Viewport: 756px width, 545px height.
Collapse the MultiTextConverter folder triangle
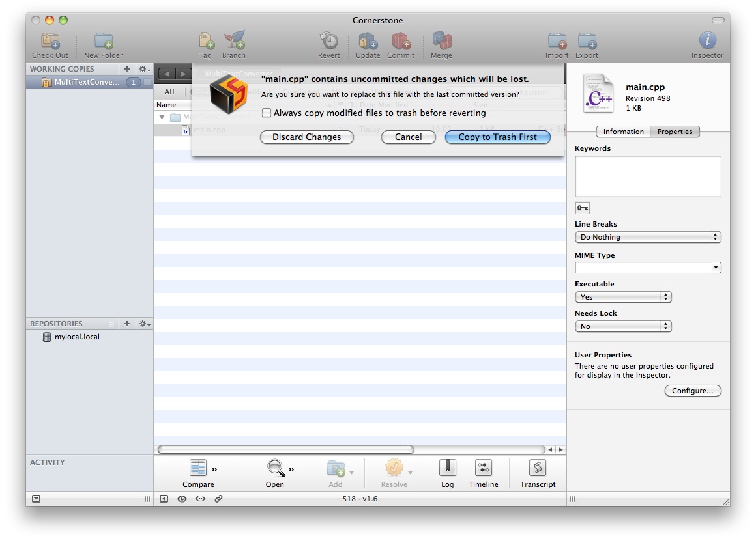[x=162, y=117]
